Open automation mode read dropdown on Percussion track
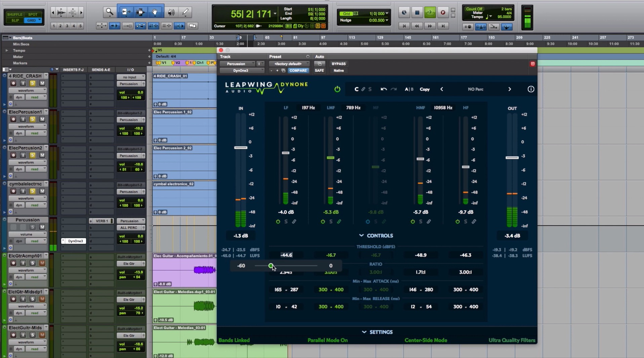Image resolution: width=644 pixels, height=358 pixels. pos(37,241)
